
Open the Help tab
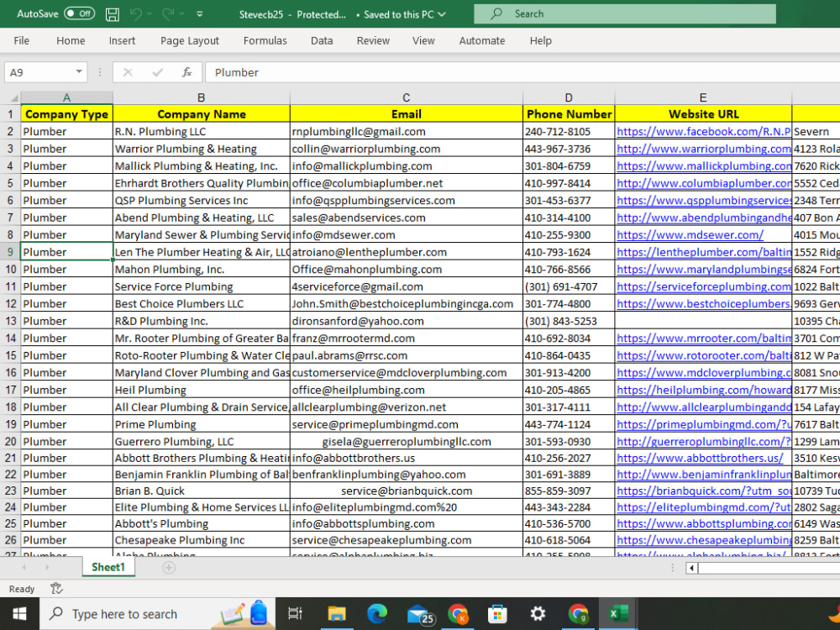click(540, 40)
